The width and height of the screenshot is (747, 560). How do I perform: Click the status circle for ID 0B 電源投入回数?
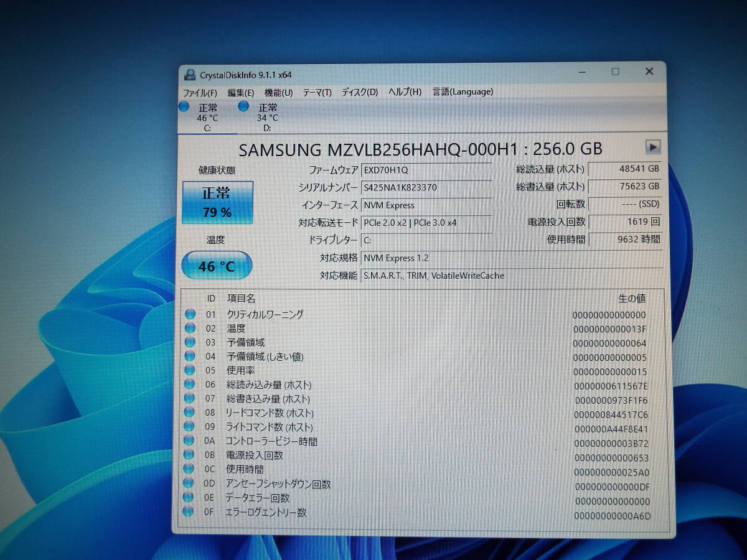coord(189,455)
